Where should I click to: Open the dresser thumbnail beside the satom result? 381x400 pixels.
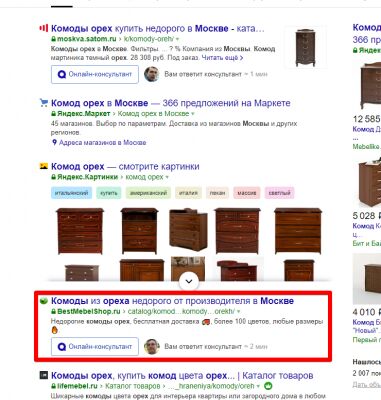point(305,47)
